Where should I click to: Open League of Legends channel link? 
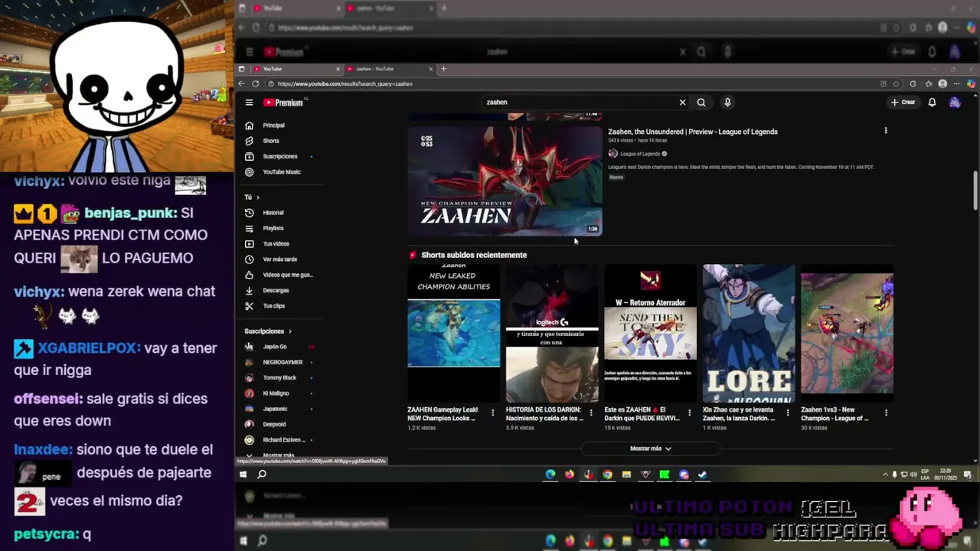(x=639, y=154)
